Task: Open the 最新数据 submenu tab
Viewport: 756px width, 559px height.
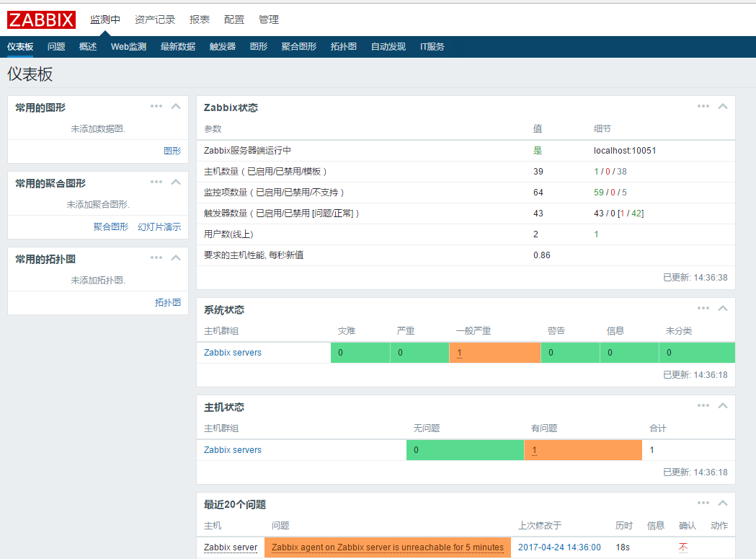Action: [178, 47]
